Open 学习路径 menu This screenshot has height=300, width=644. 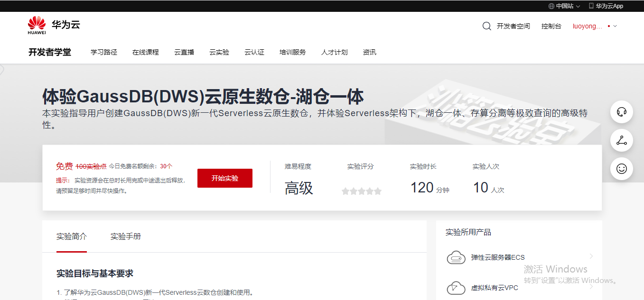click(104, 52)
